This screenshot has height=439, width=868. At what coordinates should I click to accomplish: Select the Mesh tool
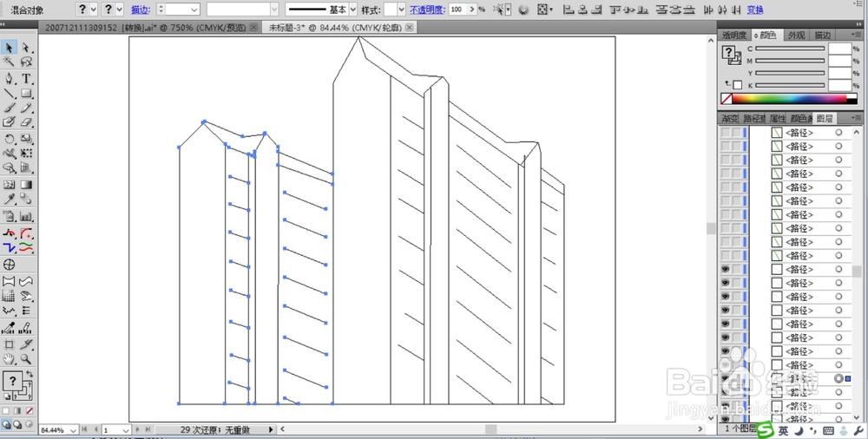(x=10, y=185)
